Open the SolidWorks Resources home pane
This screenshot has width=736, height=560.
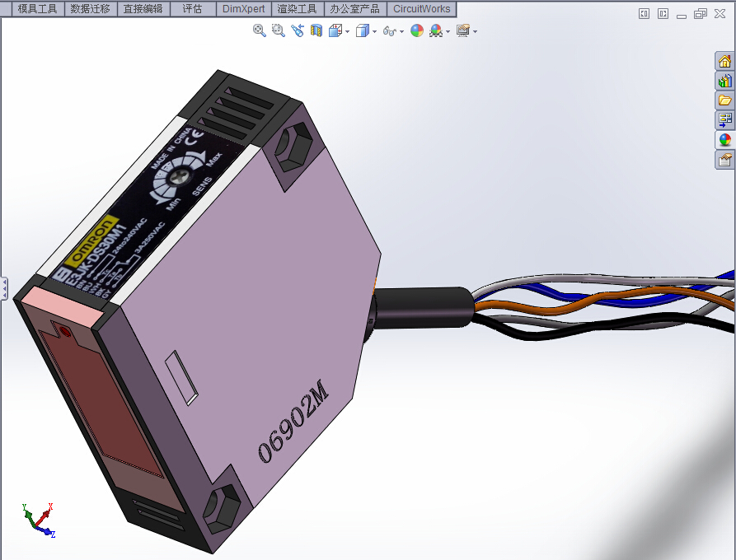[x=724, y=62]
